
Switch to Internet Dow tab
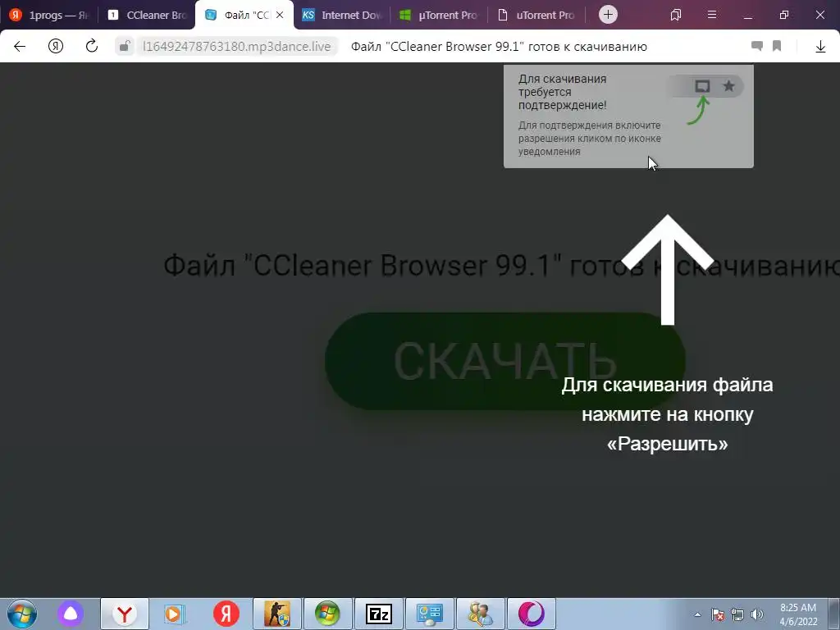[341, 15]
